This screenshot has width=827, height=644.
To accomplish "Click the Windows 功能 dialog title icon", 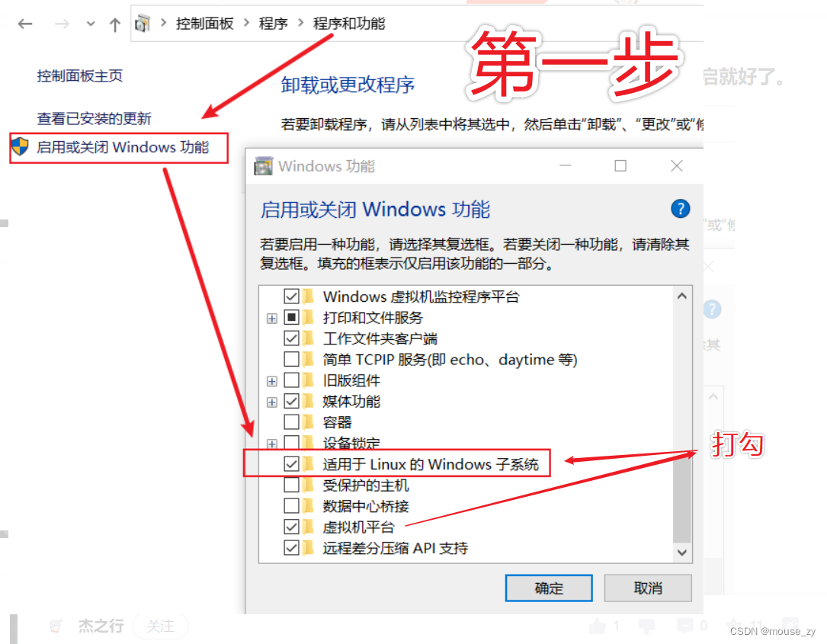I will click(263, 166).
